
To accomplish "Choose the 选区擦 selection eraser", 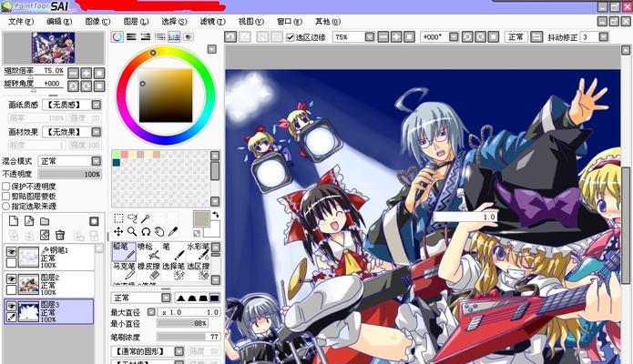I will coord(198,271).
